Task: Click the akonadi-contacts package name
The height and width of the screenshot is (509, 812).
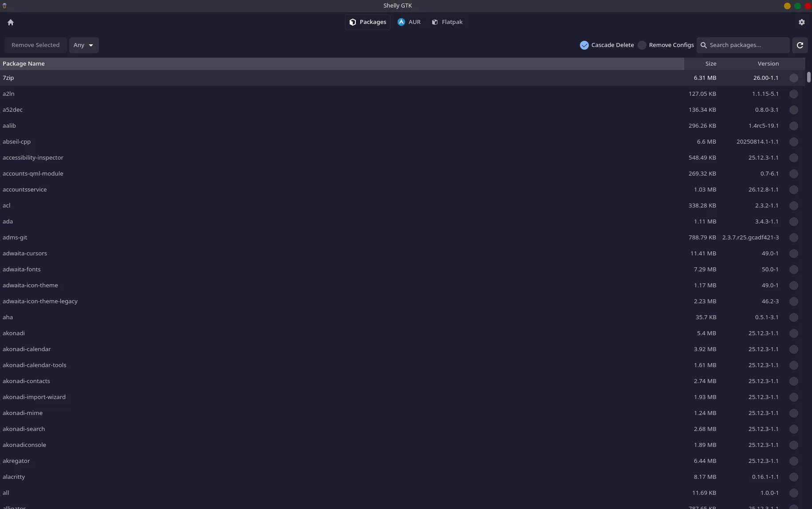Action: [26, 381]
